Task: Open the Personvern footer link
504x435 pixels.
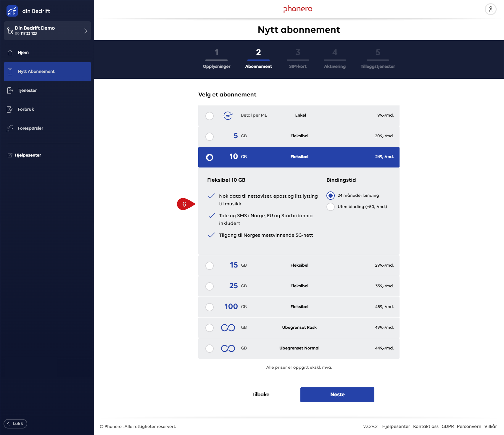Action: 469,426
